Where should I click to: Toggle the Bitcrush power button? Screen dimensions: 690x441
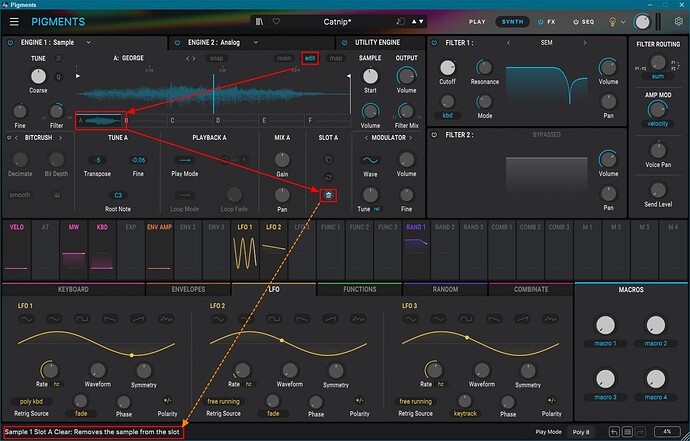coord(10,136)
